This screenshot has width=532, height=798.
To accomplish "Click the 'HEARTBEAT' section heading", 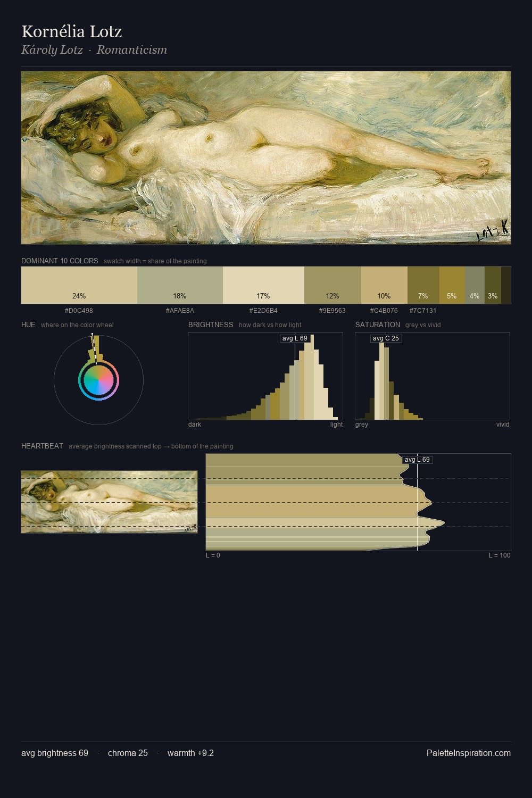I will [x=42, y=446].
